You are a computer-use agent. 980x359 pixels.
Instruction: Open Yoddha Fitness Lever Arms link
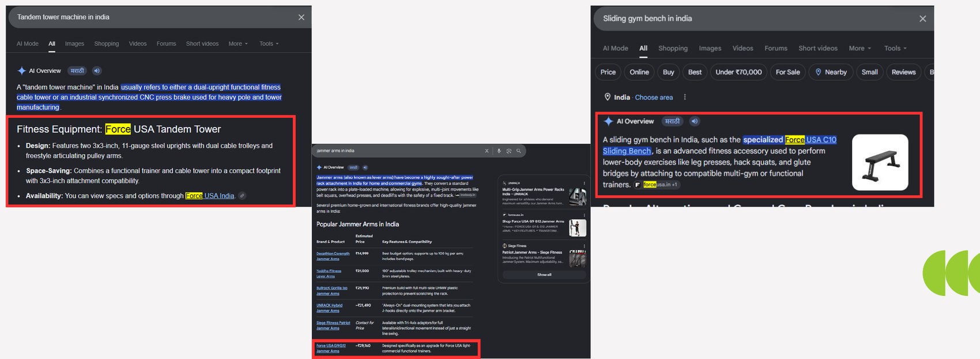tap(329, 274)
